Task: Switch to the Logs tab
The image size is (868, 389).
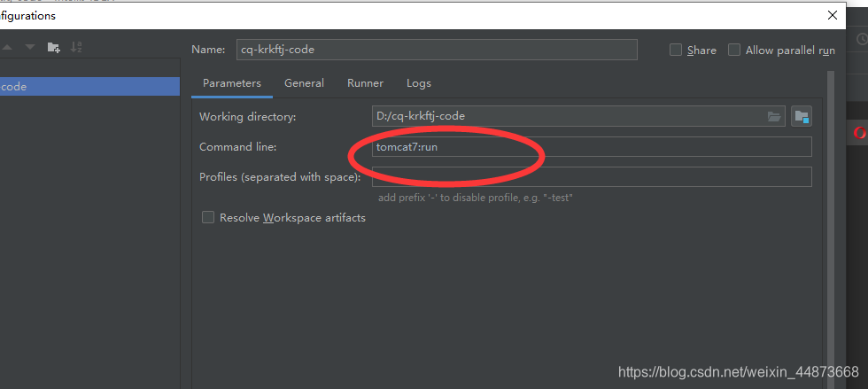Action: 418,83
